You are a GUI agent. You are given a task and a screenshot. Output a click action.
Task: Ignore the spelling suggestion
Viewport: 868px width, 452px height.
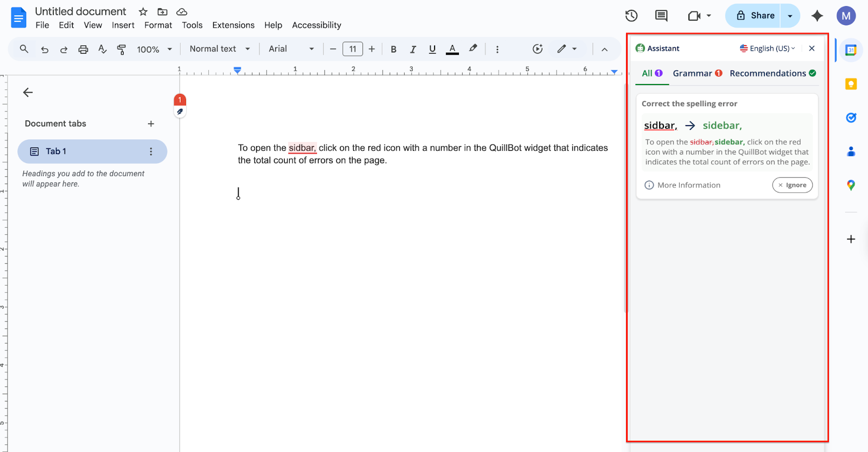click(x=792, y=185)
